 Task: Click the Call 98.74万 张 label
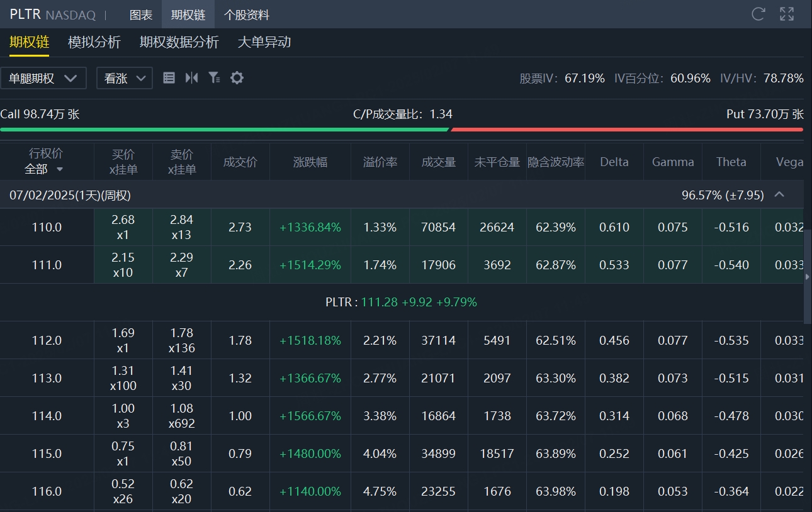tap(40, 114)
